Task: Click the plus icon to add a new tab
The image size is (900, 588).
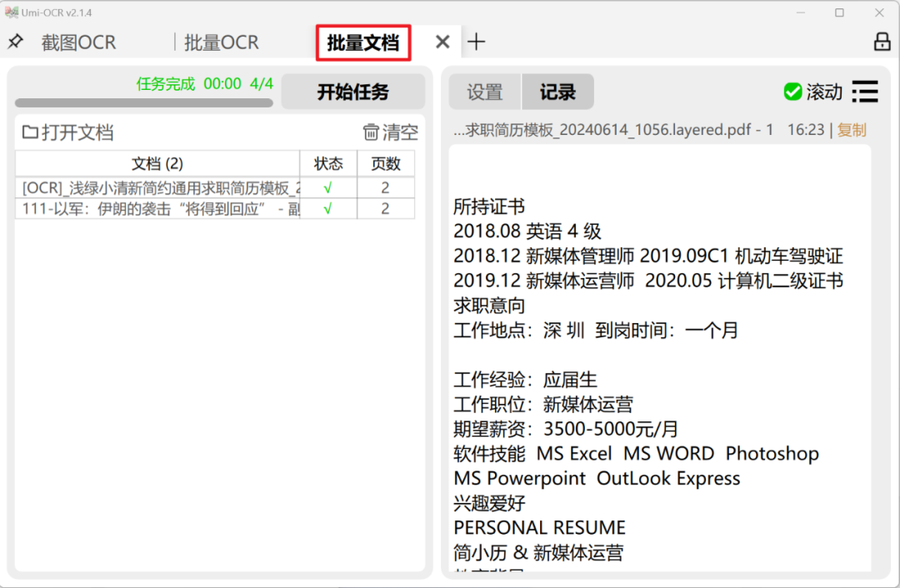Action: (x=476, y=41)
